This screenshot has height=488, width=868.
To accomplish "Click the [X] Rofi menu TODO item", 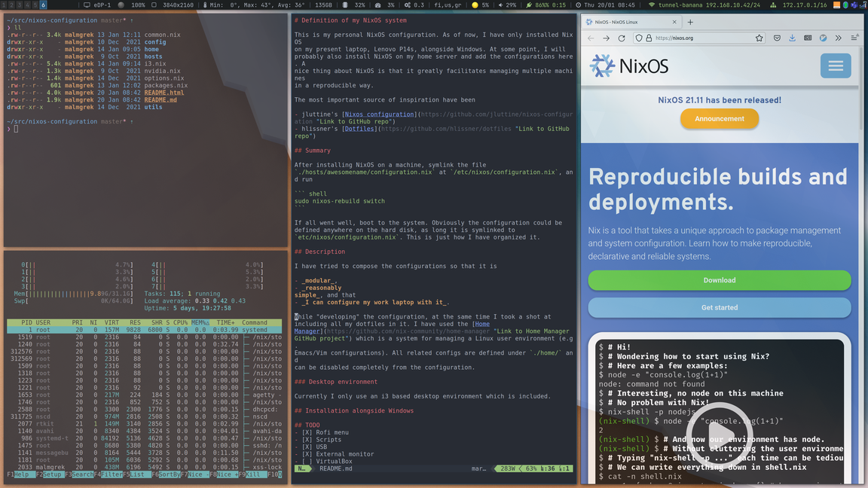I will [322, 433].
